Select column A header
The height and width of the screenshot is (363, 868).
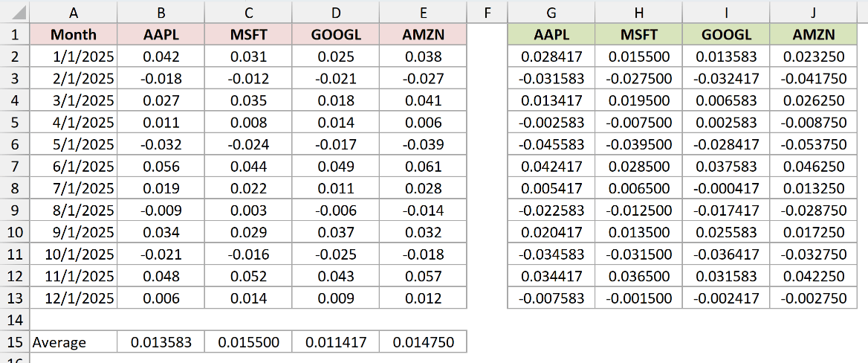tap(73, 12)
